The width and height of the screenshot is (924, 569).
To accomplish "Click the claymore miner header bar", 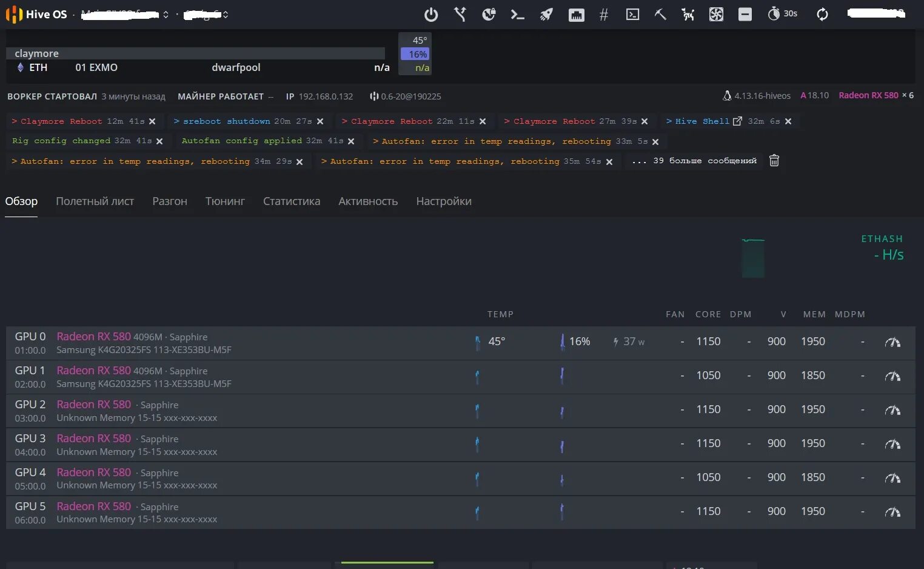I will click(195, 53).
